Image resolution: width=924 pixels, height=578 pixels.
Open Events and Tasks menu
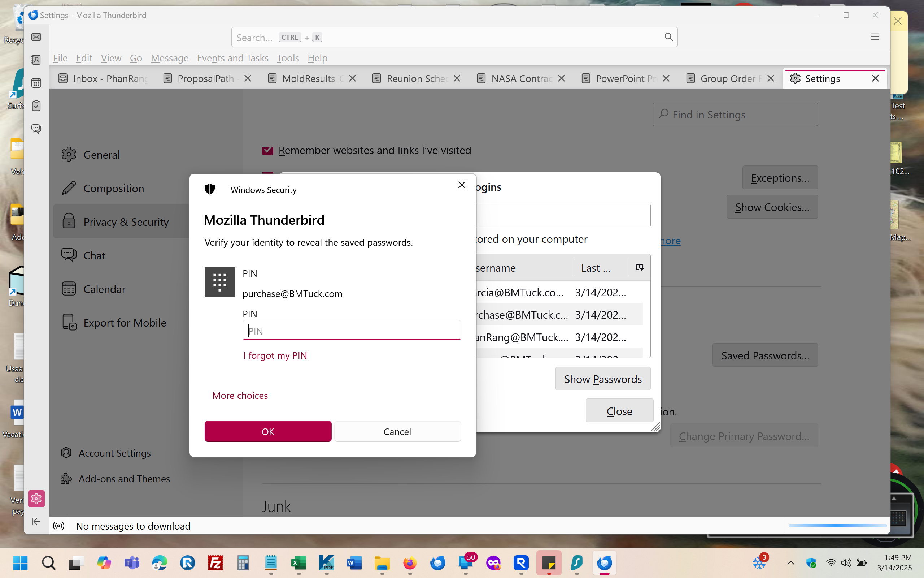coord(232,58)
